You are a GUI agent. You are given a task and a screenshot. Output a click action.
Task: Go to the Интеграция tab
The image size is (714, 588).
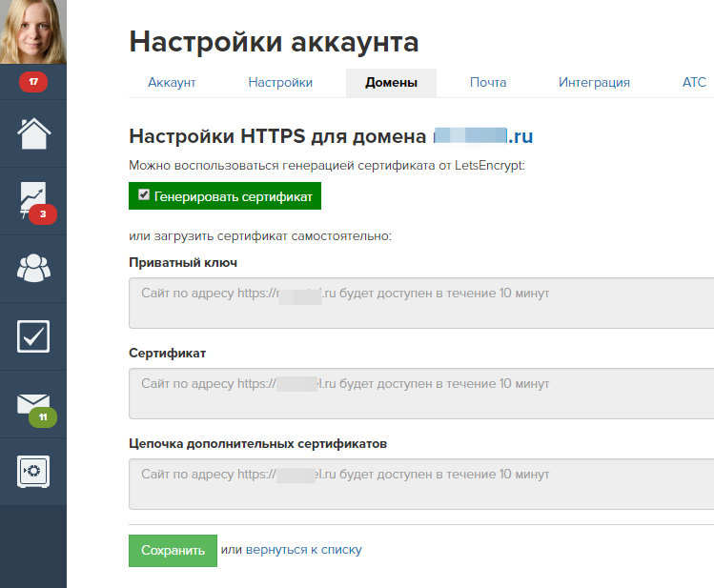pos(594,83)
